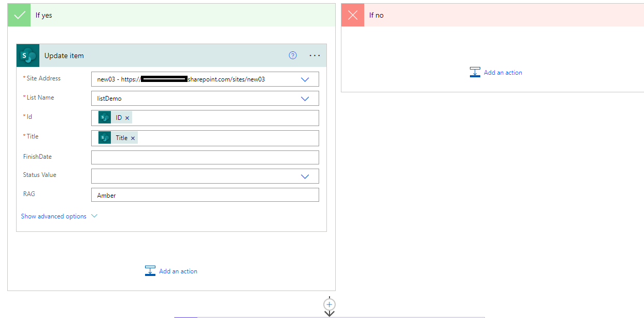Click the green checkmark If yes icon
The image size is (644, 318).
[19, 15]
